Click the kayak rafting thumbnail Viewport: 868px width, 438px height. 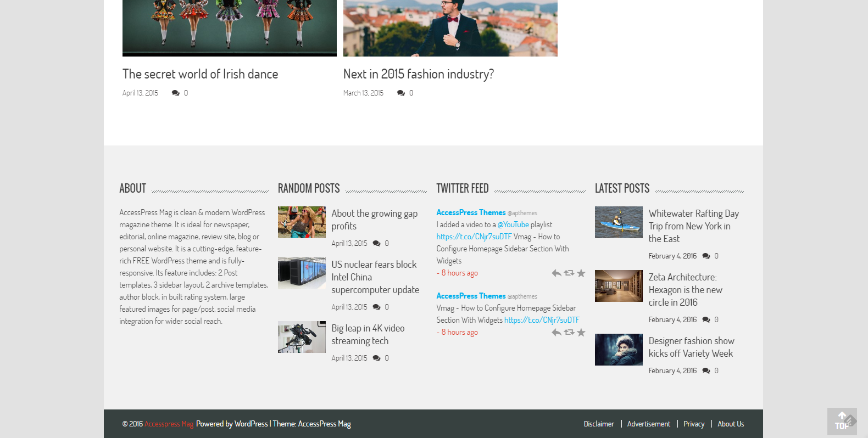click(x=619, y=222)
